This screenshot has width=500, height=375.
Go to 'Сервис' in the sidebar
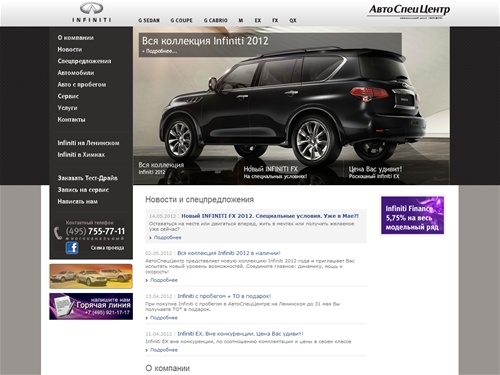coord(68,96)
